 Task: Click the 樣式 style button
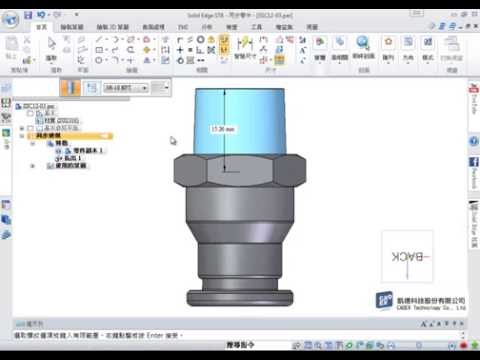(428, 49)
